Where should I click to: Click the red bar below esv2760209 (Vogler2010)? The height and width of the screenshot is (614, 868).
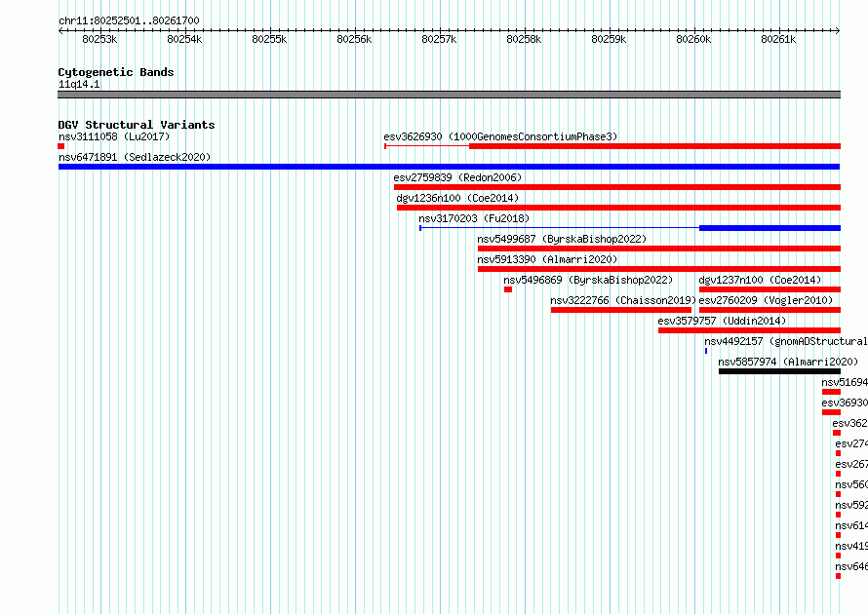[770, 310]
